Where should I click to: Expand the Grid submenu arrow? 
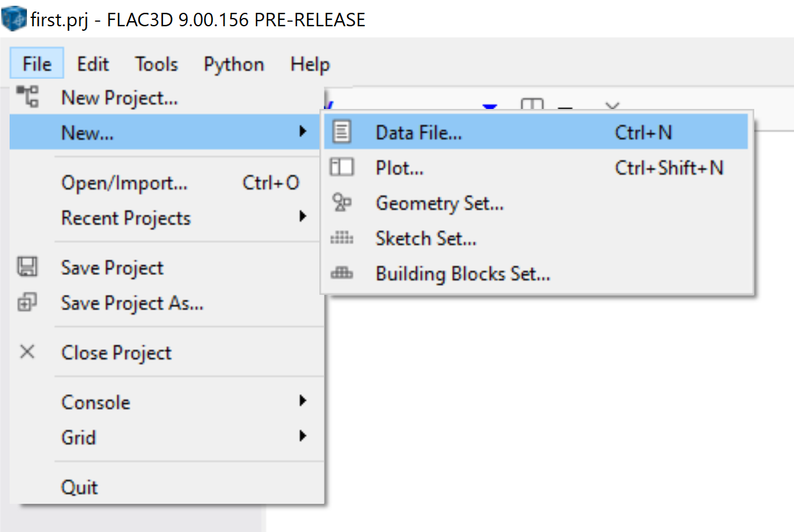click(x=302, y=437)
